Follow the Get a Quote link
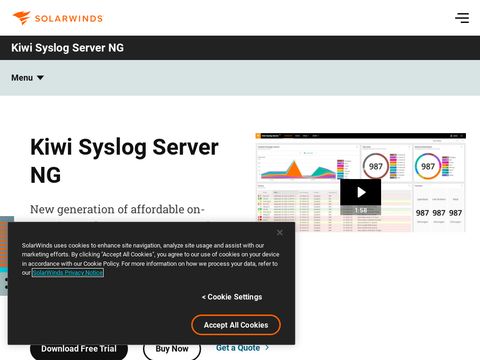This screenshot has height=360, width=480. 242,348
